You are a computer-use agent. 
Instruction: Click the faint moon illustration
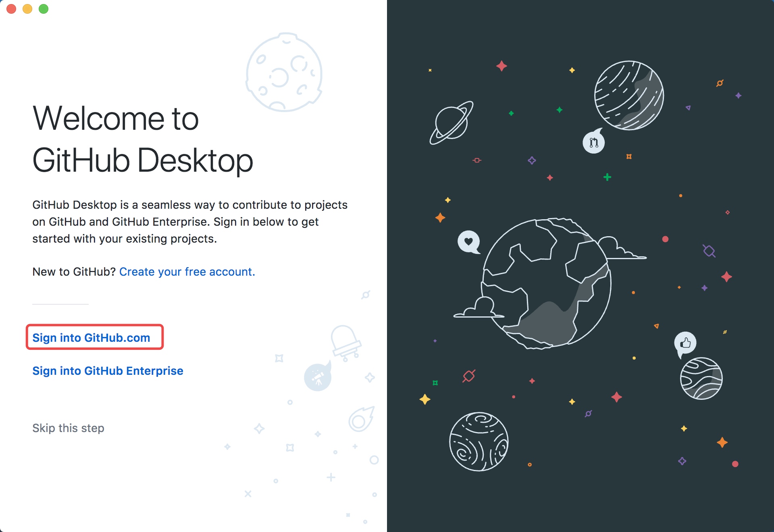pyautogui.click(x=284, y=73)
